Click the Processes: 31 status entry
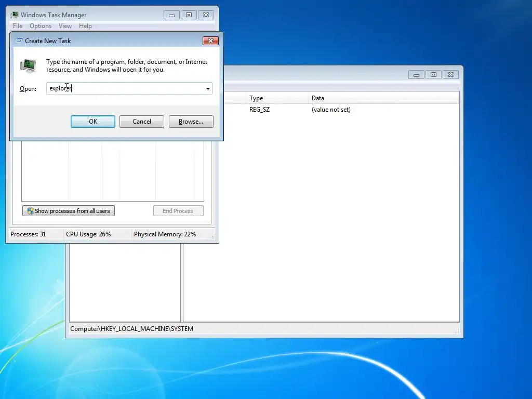Image resolution: width=532 pixels, height=399 pixels. (x=28, y=234)
